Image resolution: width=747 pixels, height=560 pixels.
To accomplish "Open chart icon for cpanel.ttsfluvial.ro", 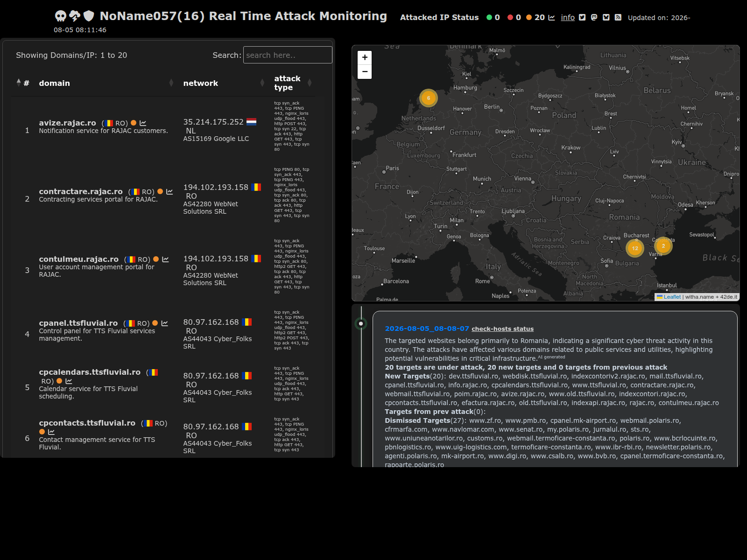I will click(164, 323).
